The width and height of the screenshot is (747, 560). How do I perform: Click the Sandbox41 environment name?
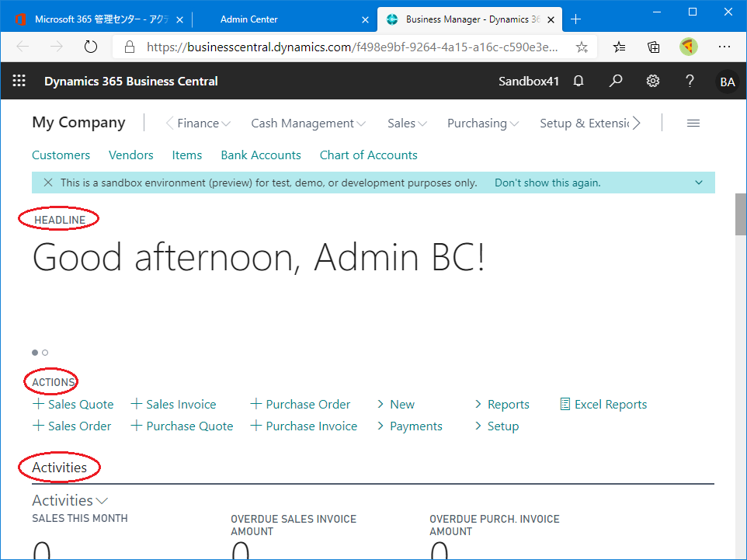pos(528,81)
